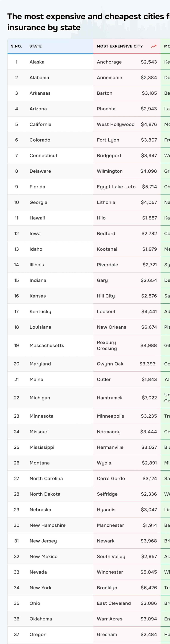The image size is (170, 644).
Task: Click the S.NO. column header
Action: coord(17,46)
